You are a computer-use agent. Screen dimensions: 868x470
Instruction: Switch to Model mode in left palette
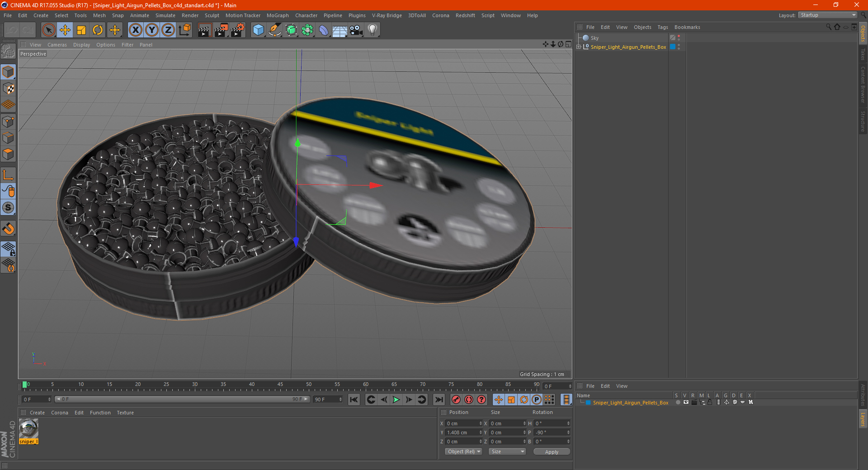[8, 72]
